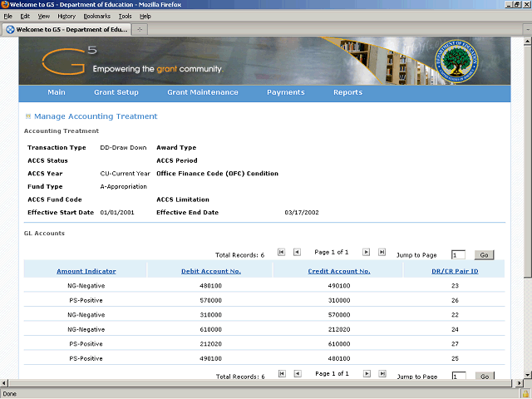Click the Manage Accounting Treatment heading
This screenshot has width=532, height=399.
96,116
